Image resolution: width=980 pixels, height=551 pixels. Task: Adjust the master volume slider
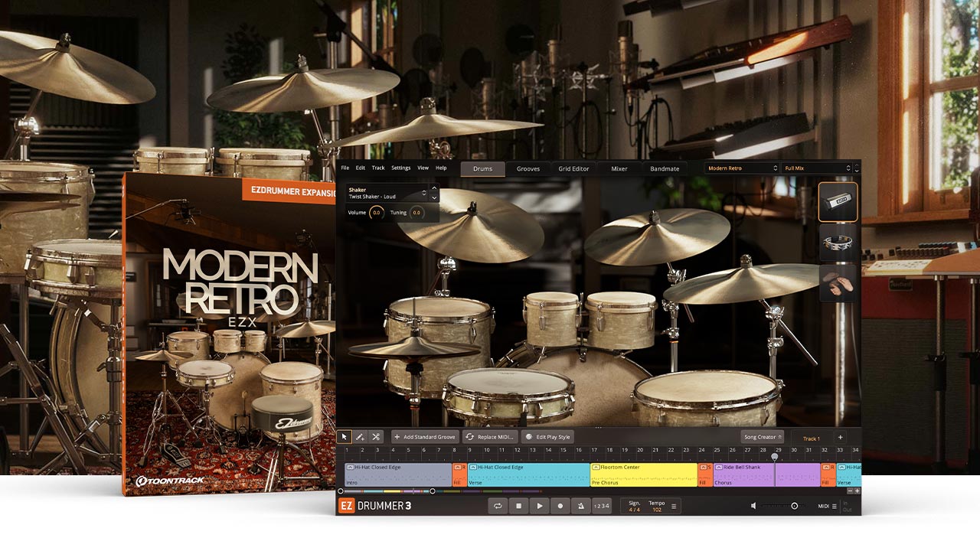click(x=794, y=506)
